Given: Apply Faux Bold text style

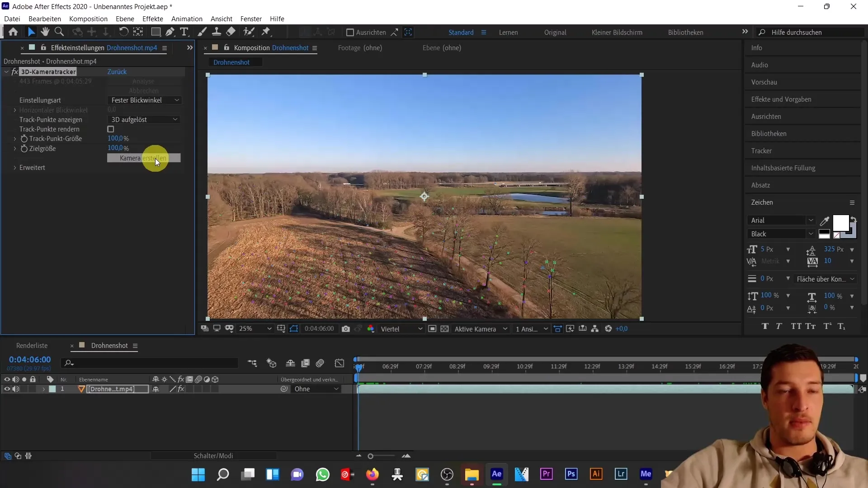Looking at the screenshot, I should coord(765,326).
